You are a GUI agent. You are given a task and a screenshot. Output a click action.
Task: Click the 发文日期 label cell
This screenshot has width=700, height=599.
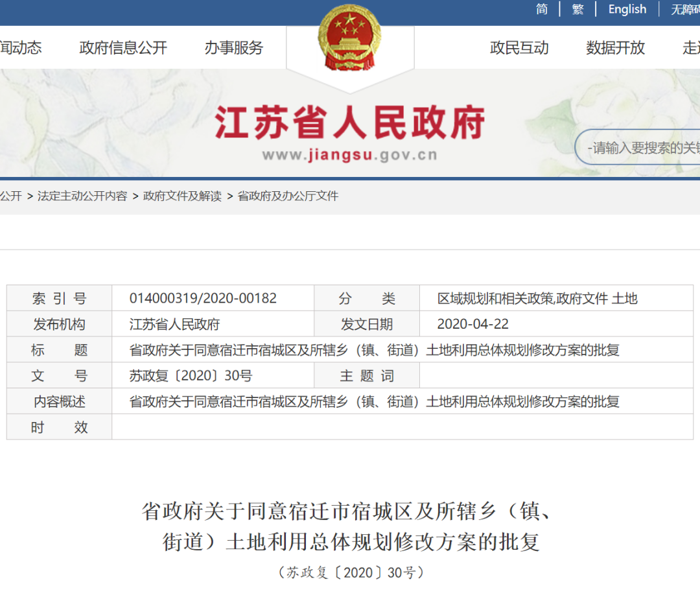(x=367, y=324)
